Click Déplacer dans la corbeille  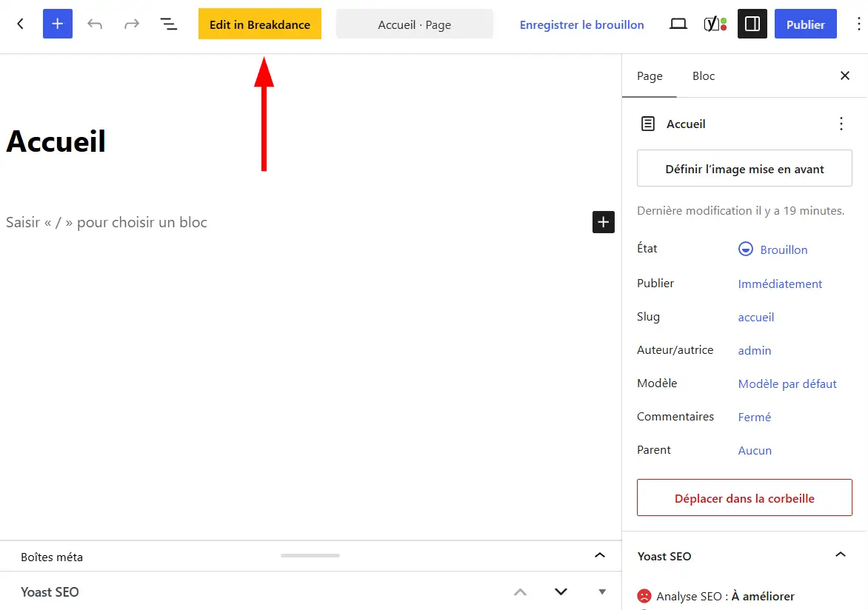pos(744,497)
